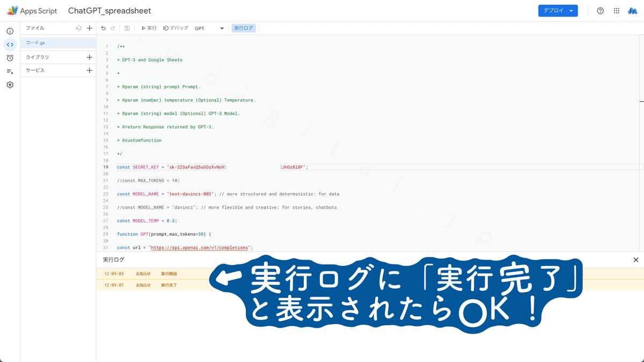Screen dimensions: 644x362
Task: Click the ファイル section header
Action: point(35,28)
